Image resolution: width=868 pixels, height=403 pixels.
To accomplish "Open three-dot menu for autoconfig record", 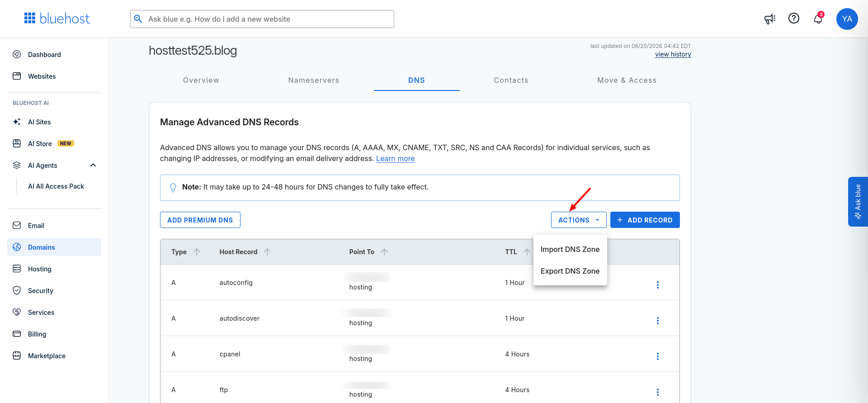I will click(x=658, y=285).
